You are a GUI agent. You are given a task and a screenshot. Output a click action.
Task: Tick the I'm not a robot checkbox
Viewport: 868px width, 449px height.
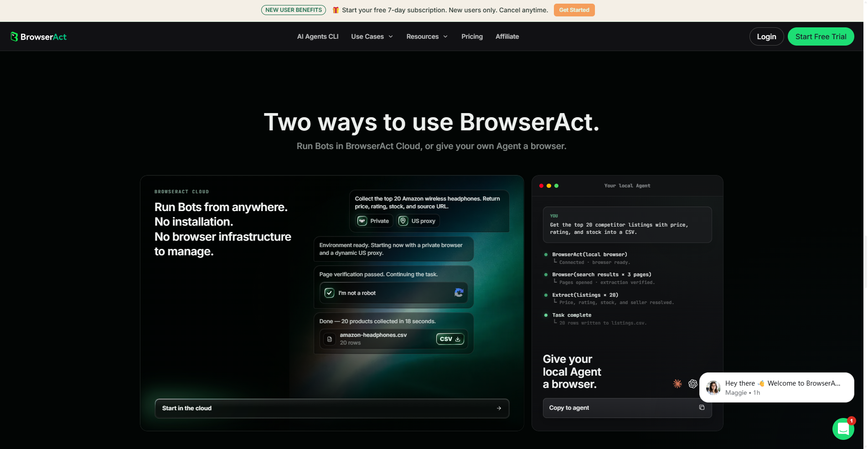(329, 293)
